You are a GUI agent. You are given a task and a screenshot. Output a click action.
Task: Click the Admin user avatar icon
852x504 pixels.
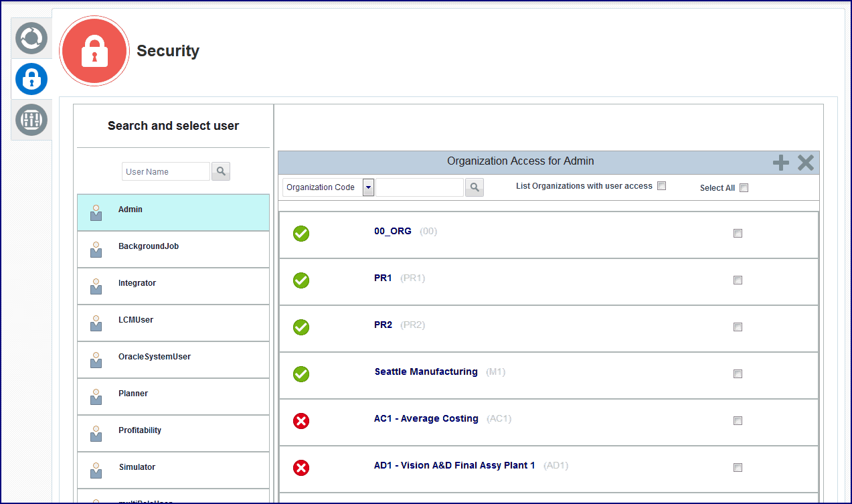[x=96, y=213]
